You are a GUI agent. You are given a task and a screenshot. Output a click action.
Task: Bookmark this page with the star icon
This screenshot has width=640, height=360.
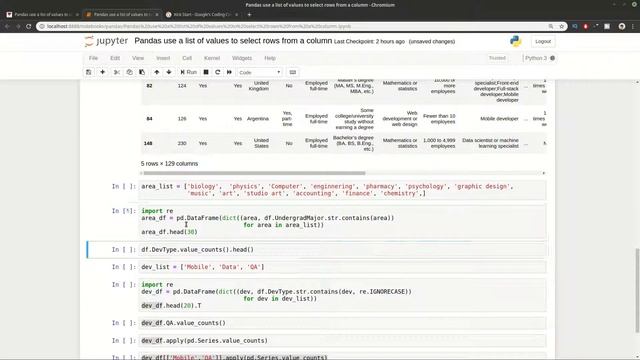tap(562, 26)
